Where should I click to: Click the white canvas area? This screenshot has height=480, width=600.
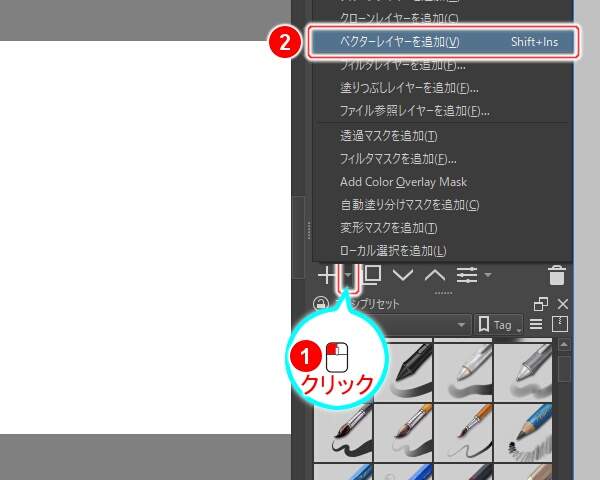(x=145, y=237)
